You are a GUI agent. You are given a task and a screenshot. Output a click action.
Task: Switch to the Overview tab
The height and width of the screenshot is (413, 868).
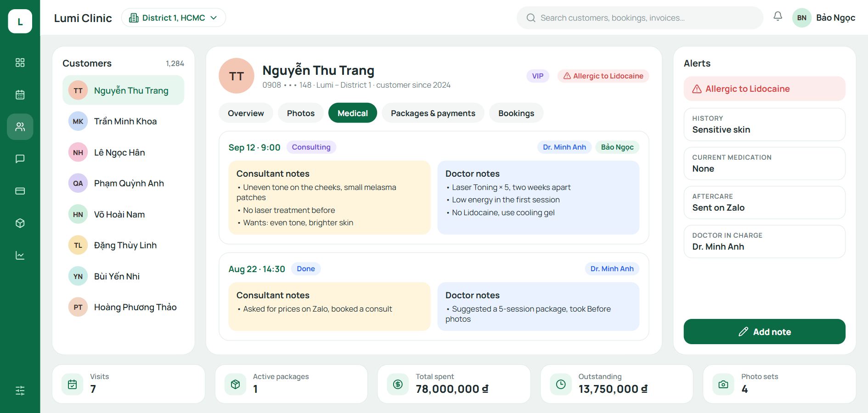(x=246, y=113)
